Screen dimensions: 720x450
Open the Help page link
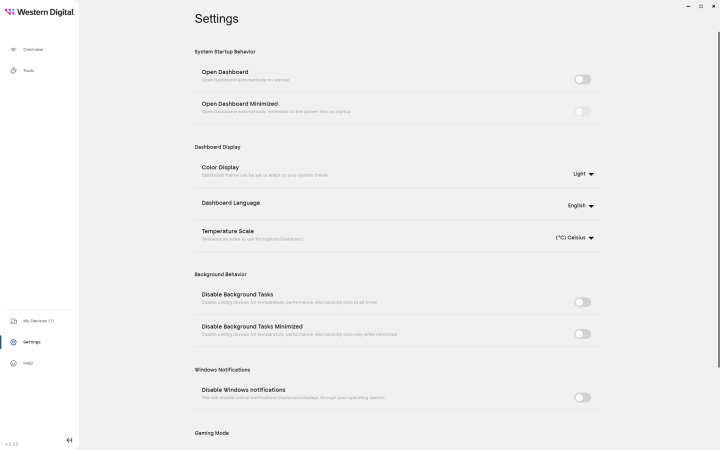(28, 363)
